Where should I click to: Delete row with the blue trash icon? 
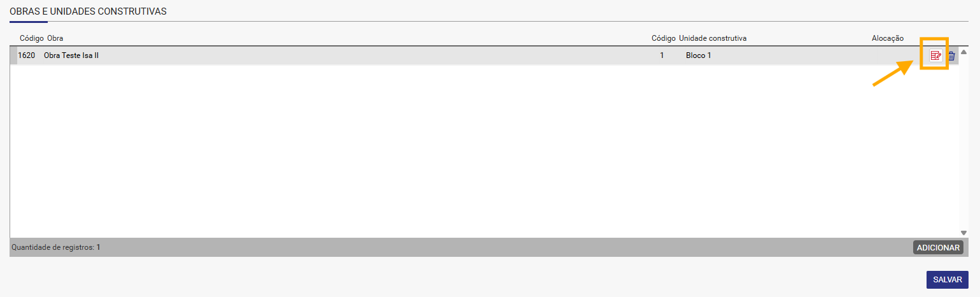pos(951,56)
